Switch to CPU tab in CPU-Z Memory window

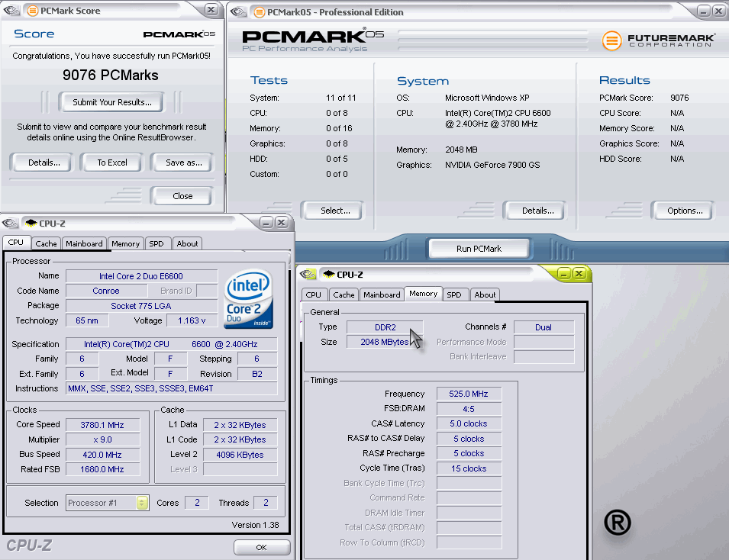[314, 294]
